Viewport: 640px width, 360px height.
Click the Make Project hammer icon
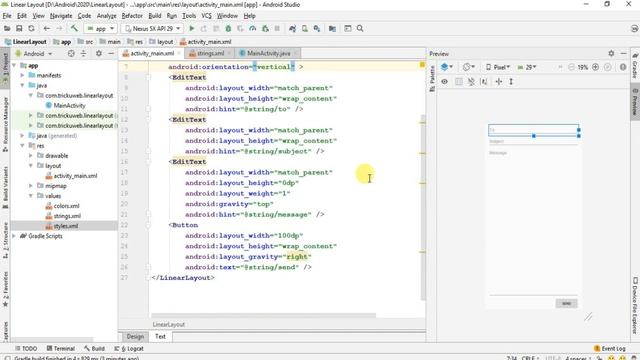pos(74,29)
